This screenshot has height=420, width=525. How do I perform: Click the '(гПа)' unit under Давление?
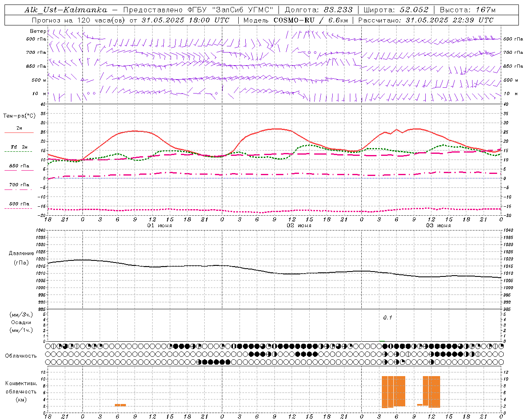[x=21, y=263]
